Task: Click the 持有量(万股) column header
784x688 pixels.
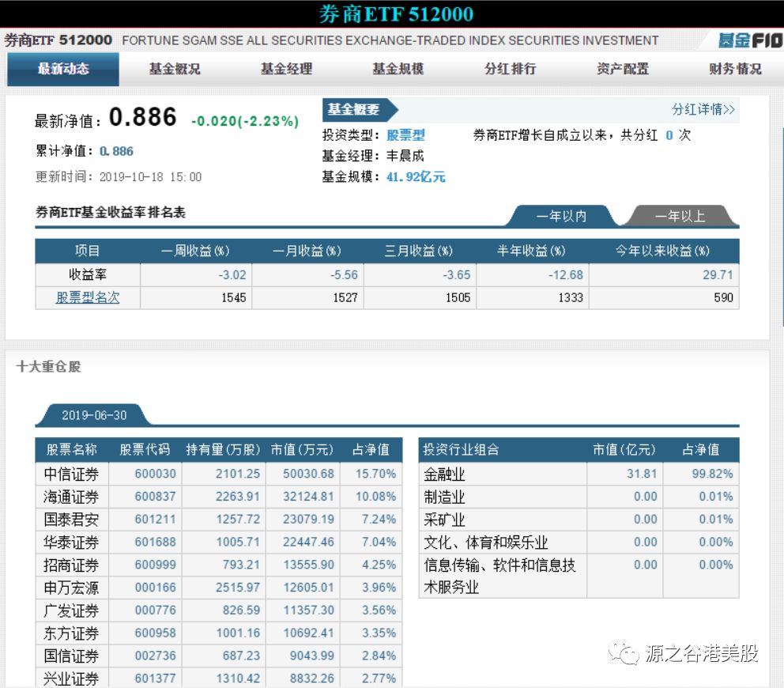Action: [x=223, y=449]
